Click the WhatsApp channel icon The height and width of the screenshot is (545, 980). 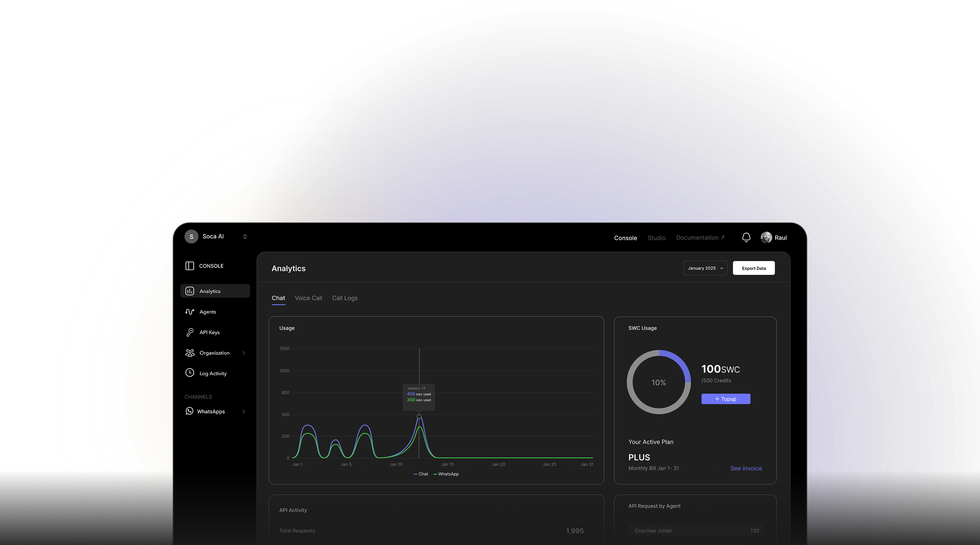click(189, 411)
